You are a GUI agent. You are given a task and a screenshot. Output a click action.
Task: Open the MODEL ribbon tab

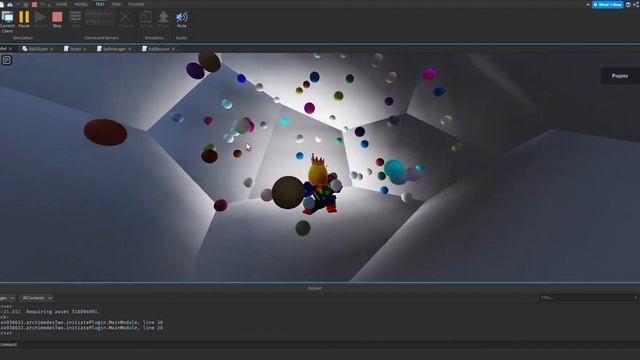click(x=81, y=4)
